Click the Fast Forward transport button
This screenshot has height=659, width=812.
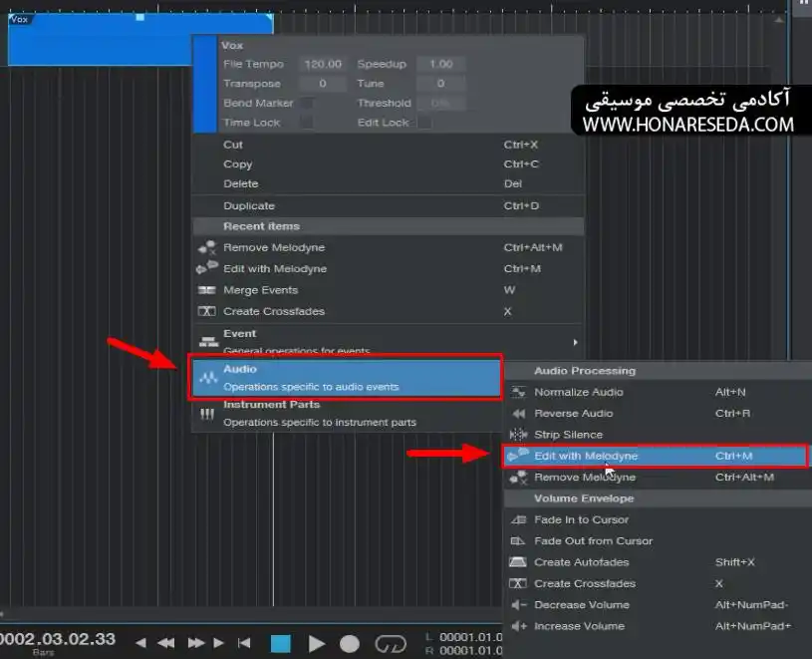[x=195, y=643]
